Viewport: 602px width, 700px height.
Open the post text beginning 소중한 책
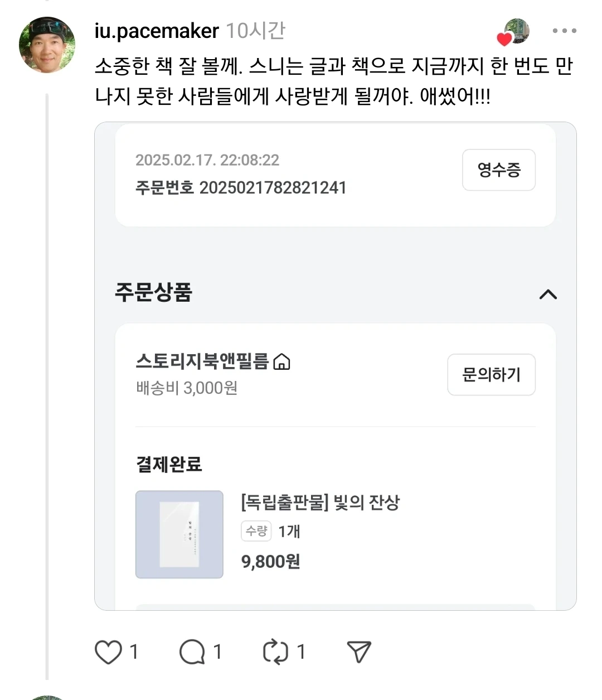point(334,81)
